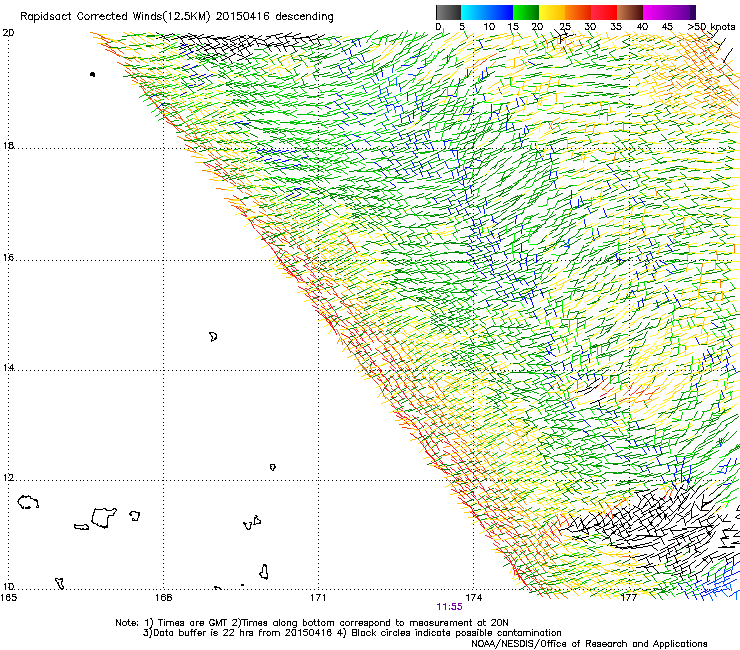The height and width of the screenshot is (650, 740).
Task: Click the purple '11:55' time label
Action: point(449,607)
